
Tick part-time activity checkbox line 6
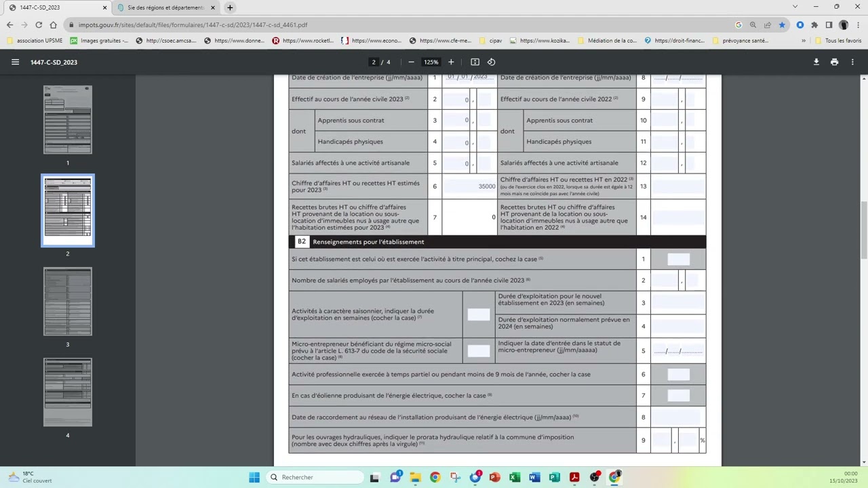click(678, 374)
